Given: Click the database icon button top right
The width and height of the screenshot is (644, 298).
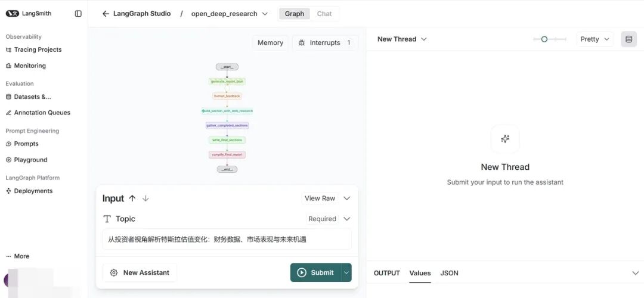Looking at the screenshot, I should [629, 39].
